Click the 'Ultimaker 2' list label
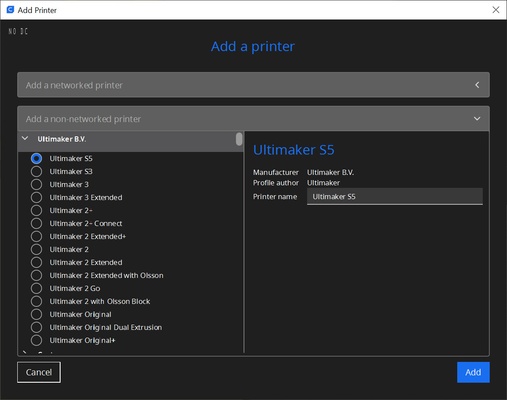507x400 pixels. click(x=69, y=249)
